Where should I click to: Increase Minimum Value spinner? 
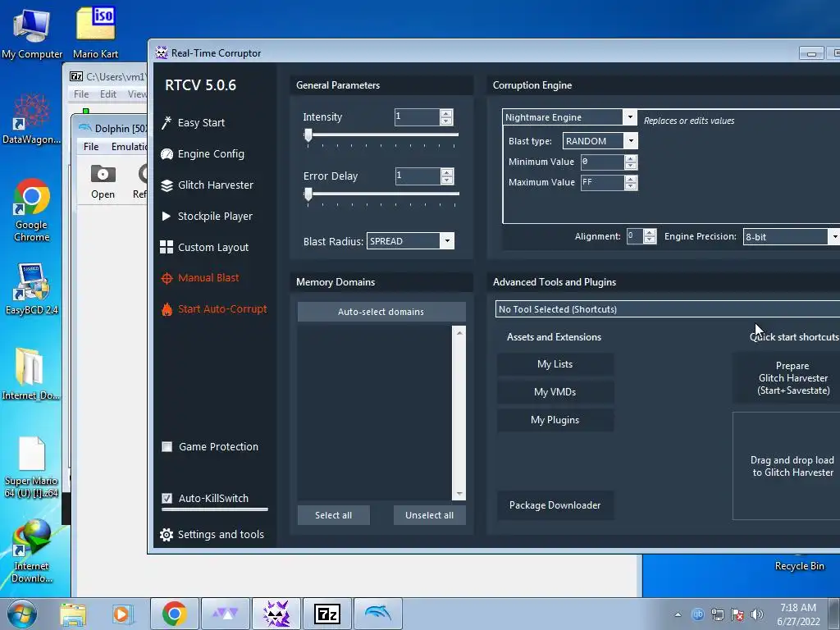coord(631,158)
